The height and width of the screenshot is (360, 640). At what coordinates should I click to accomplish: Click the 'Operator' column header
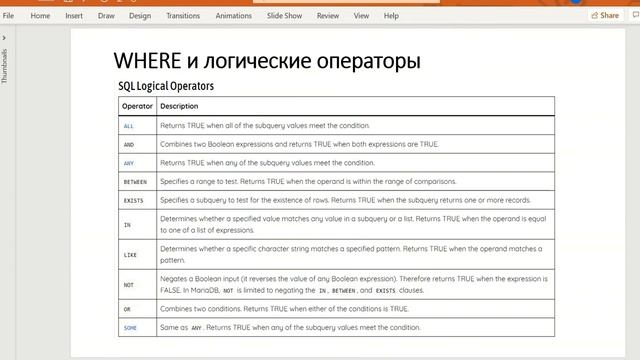tap(137, 106)
